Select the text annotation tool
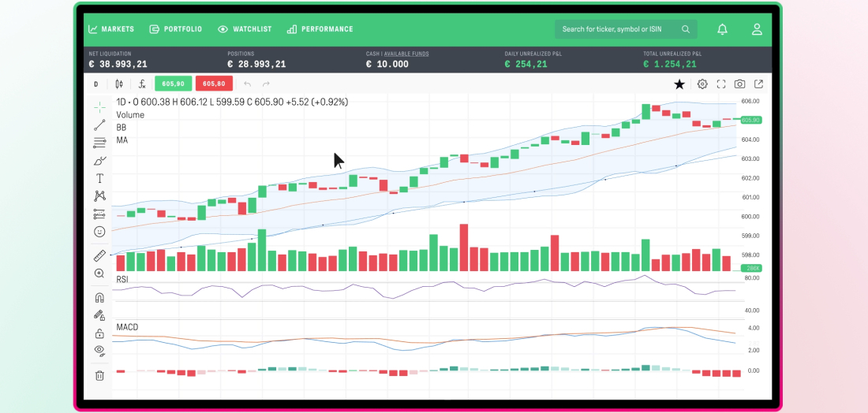 (x=99, y=179)
